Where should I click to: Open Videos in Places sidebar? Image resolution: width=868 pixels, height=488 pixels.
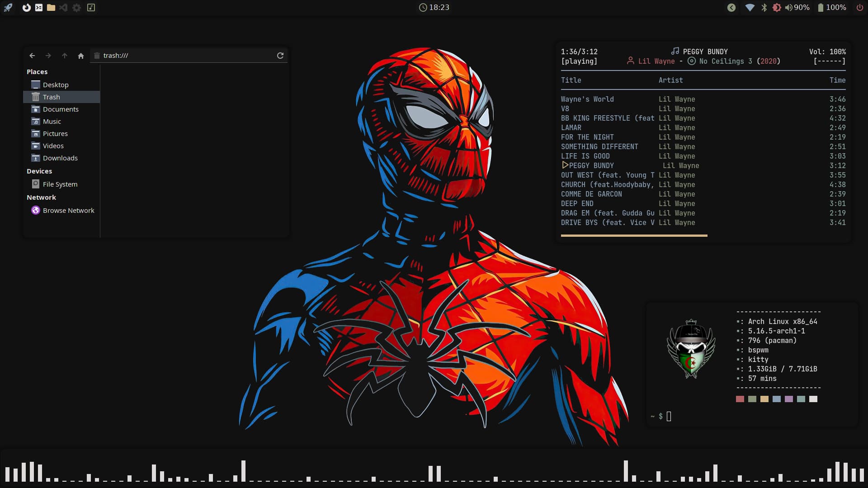[61, 146]
